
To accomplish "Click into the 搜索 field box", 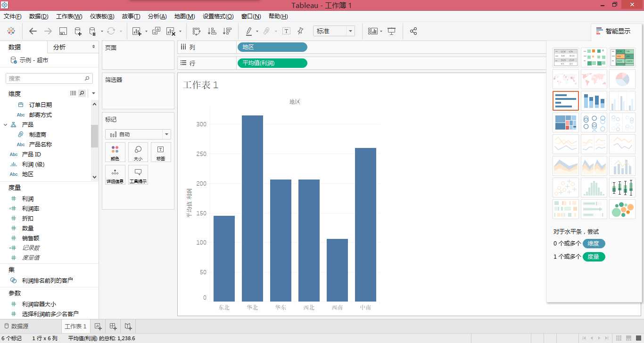I will [x=49, y=79].
